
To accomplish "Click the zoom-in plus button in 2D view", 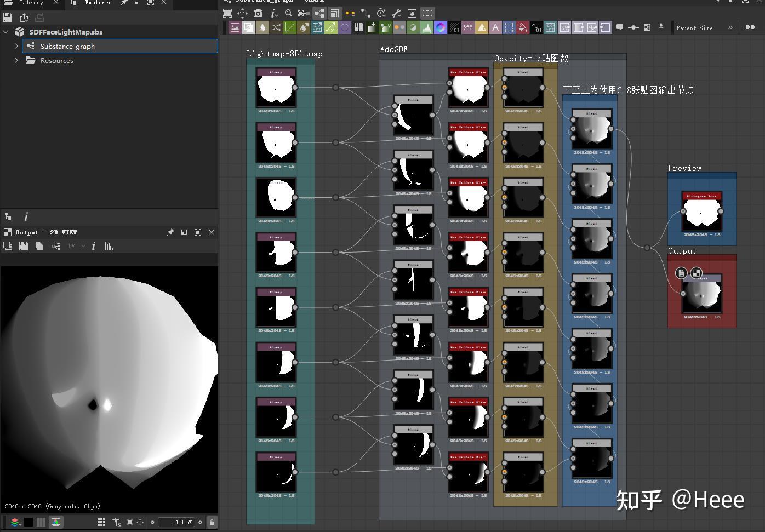I will (200, 522).
